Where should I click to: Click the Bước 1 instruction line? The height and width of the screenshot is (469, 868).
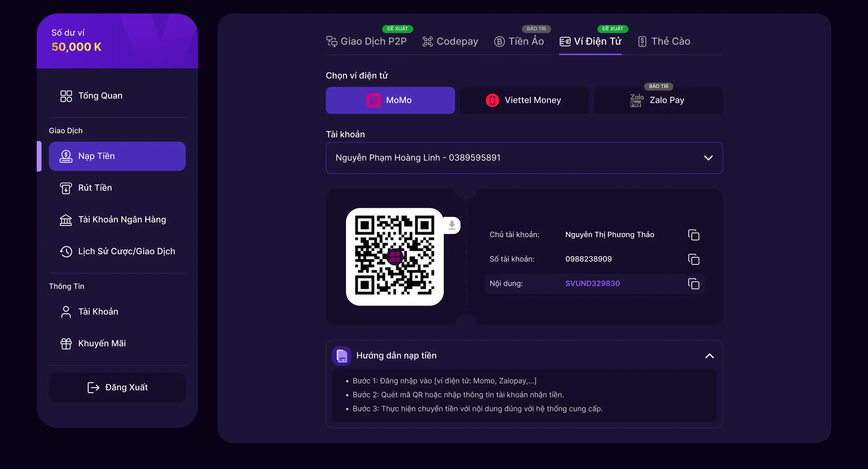[444, 381]
